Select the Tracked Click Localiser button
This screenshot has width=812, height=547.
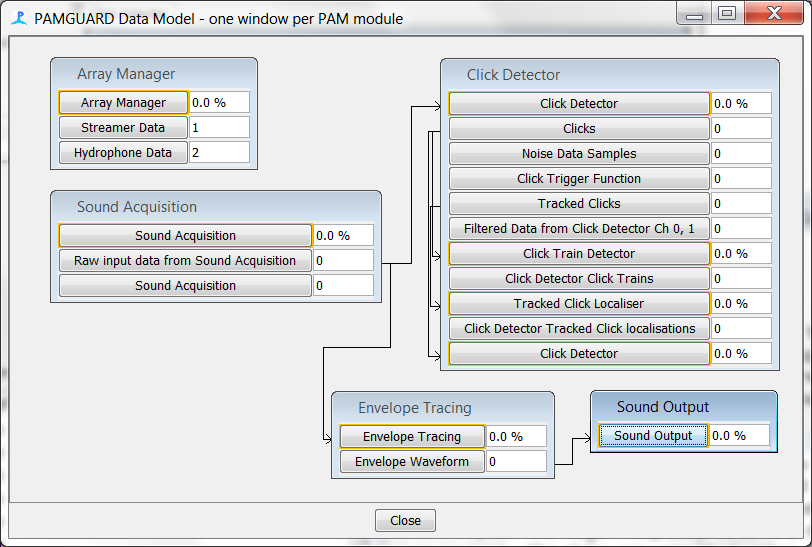(x=579, y=303)
